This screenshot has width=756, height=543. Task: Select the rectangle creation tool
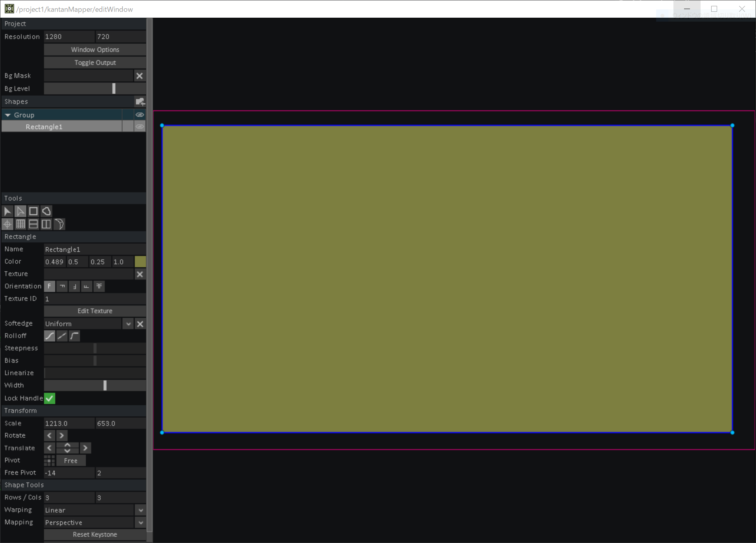(33, 211)
